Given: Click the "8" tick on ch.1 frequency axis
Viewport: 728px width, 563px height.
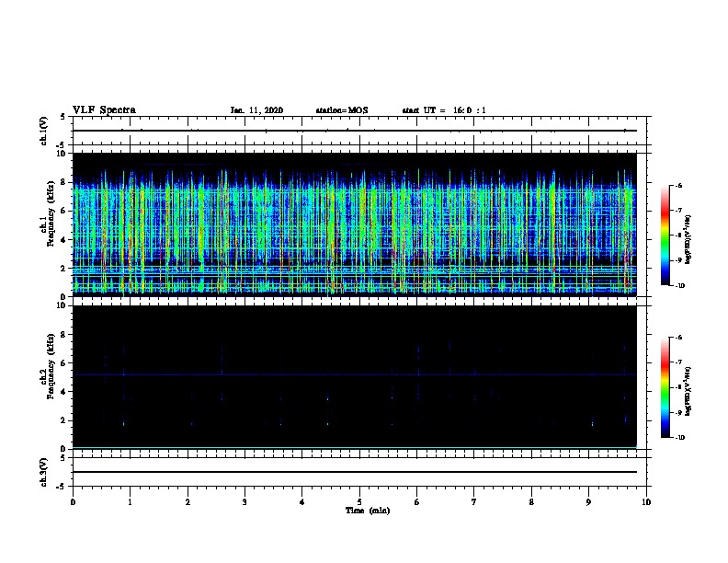Looking at the screenshot, I should (64, 182).
